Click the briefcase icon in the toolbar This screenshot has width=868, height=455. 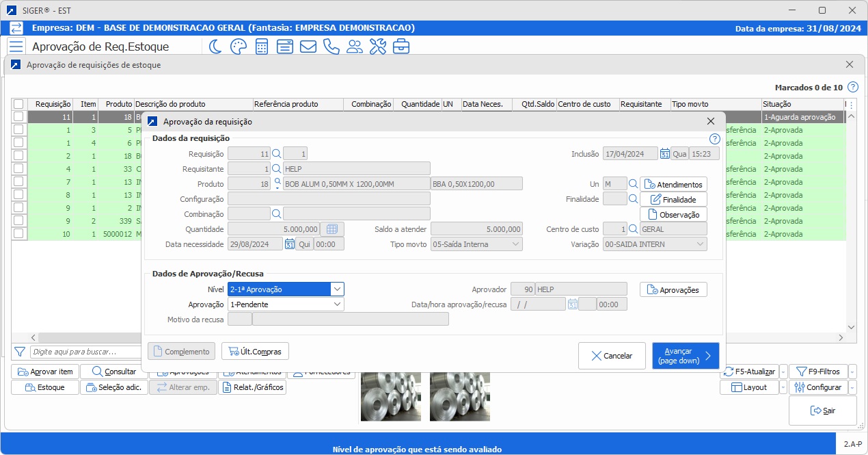point(401,47)
